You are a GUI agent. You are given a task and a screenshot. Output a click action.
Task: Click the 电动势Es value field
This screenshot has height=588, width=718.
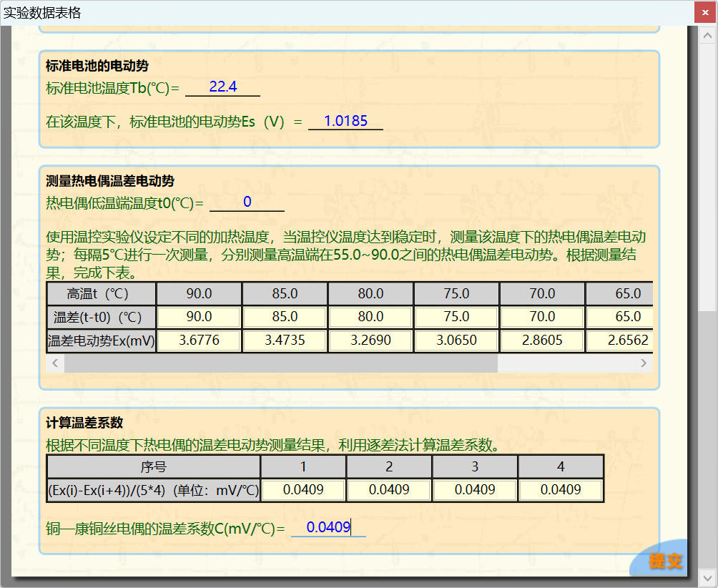point(345,122)
